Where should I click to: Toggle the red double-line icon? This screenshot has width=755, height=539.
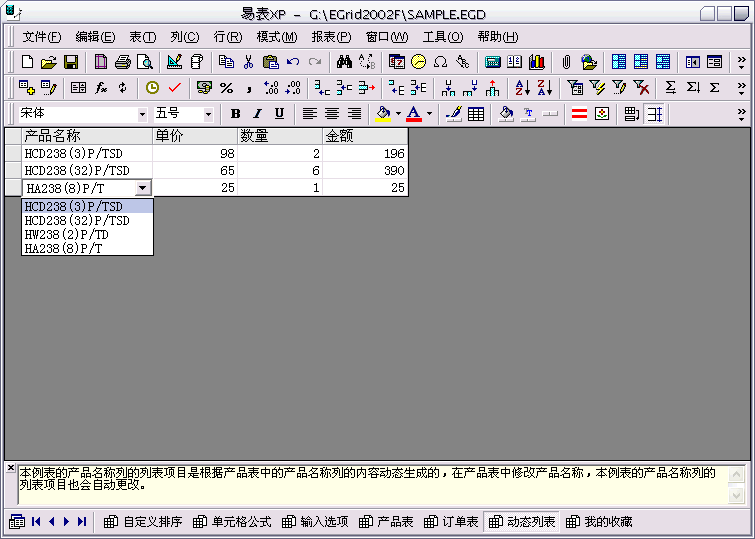click(x=579, y=114)
